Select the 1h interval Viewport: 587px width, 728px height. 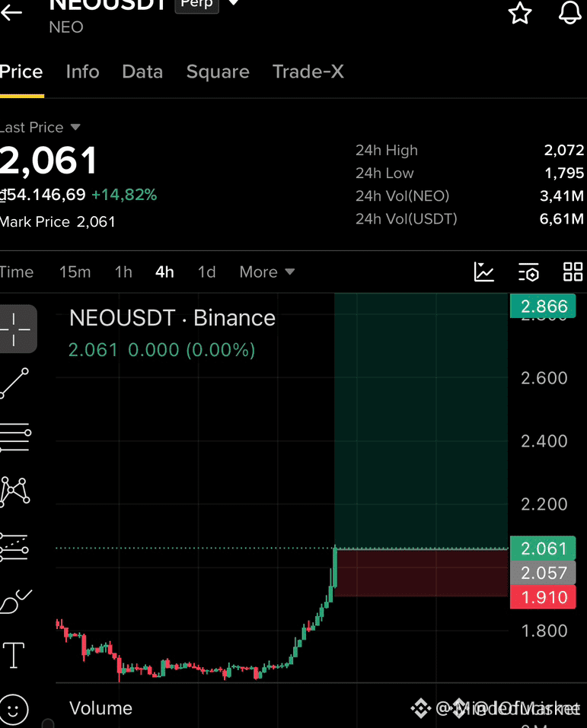click(x=123, y=272)
